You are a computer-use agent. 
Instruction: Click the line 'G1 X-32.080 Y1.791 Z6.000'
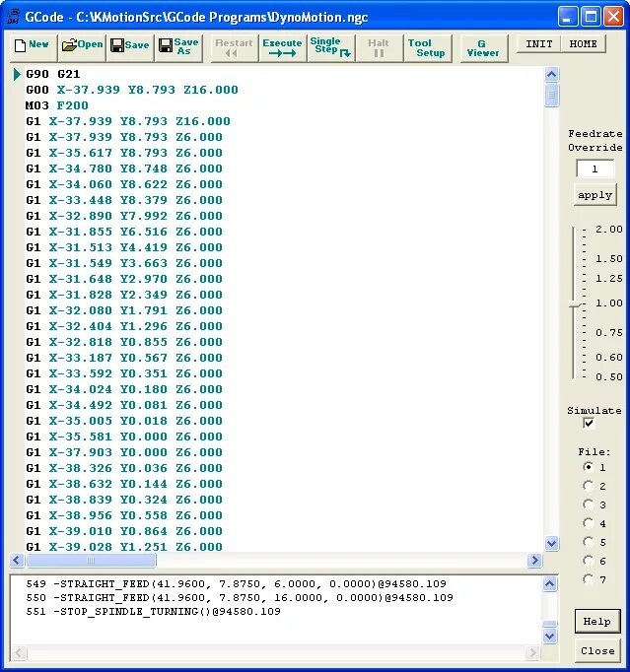click(124, 310)
